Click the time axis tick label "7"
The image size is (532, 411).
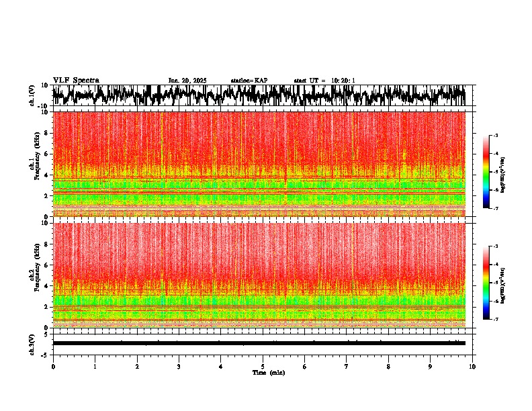tap(347, 367)
